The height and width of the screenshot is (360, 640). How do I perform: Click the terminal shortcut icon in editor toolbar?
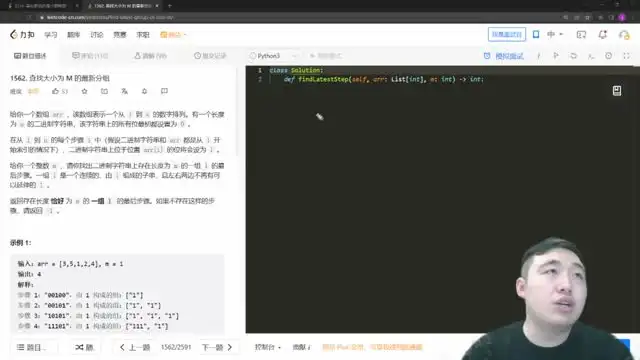pyautogui.click(x=591, y=56)
